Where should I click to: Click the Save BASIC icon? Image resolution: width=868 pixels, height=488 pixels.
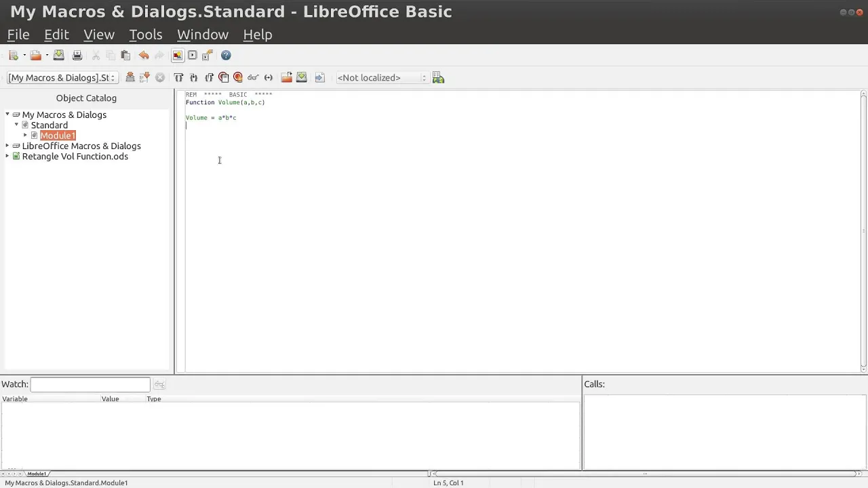[x=302, y=78]
